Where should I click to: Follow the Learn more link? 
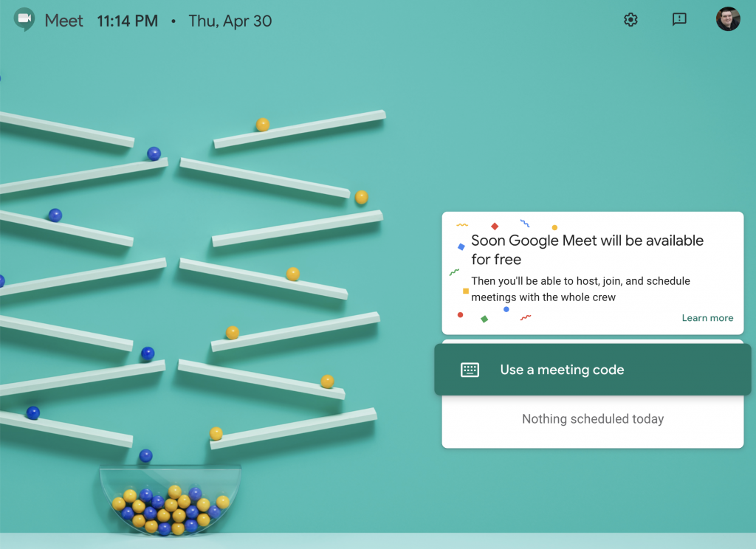707,318
